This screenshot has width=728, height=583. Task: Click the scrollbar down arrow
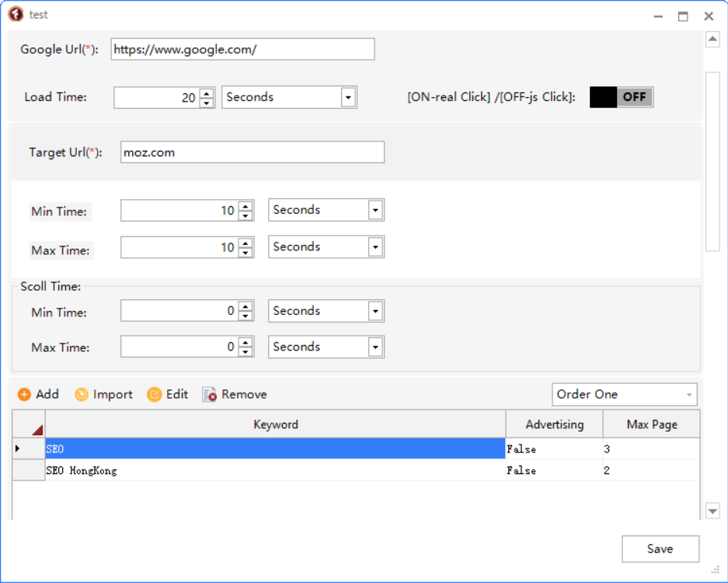pos(712,511)
